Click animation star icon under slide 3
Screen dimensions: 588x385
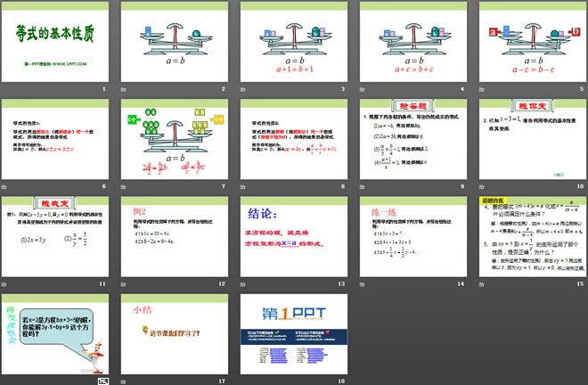243,89
